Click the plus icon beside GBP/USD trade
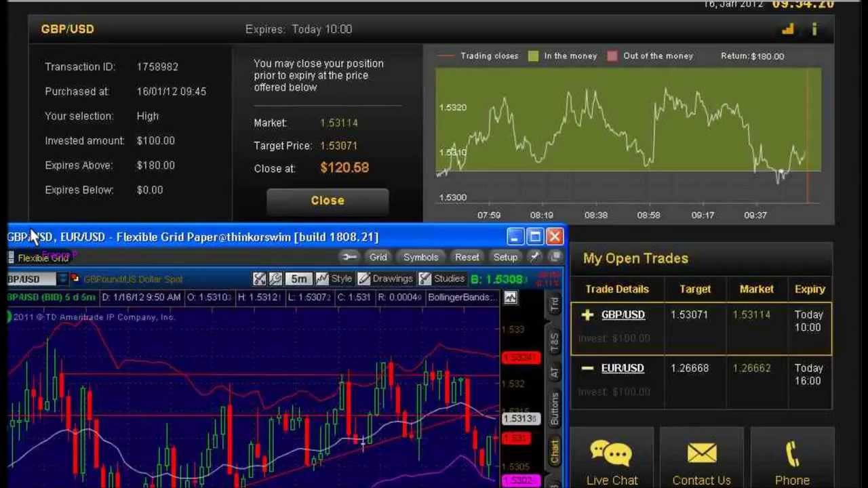This screenshot has width=868, height=488. click(x=587, y=314)
